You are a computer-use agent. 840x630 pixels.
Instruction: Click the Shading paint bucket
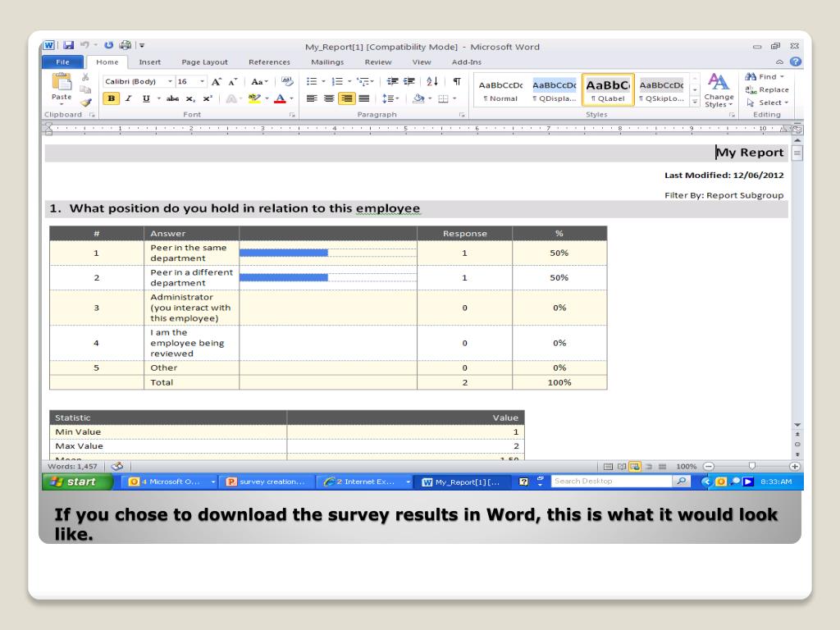pos(418,98)
